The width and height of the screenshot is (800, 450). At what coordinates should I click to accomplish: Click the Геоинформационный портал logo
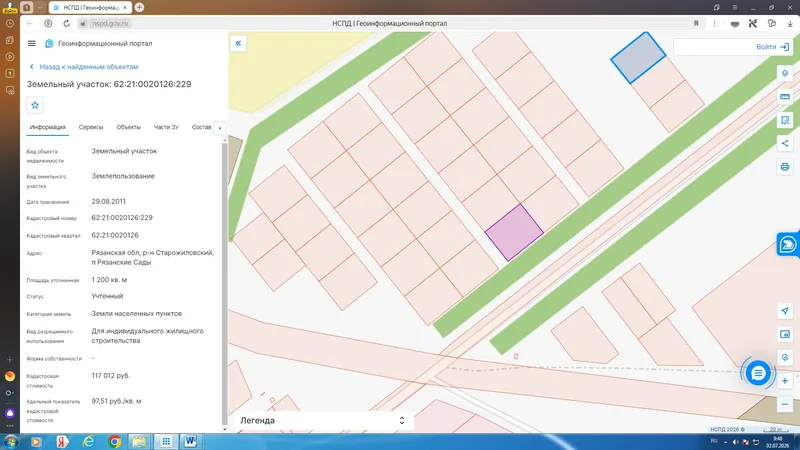point(99,43)
